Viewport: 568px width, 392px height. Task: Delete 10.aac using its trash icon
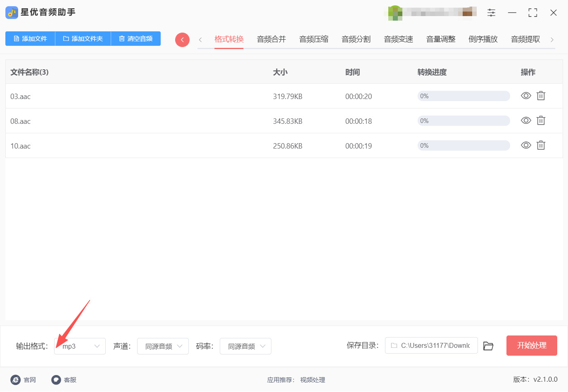click(x=541, y=145)
